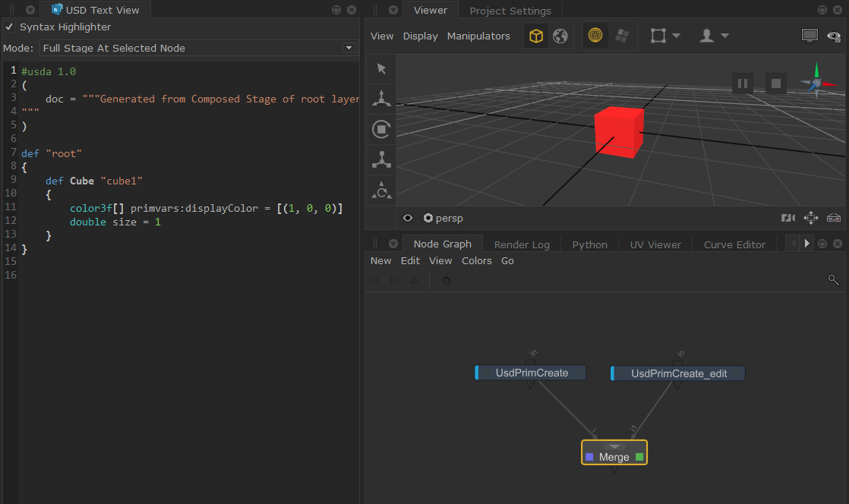Image resolution: width=849 pixels, height=504 pixels.
Task: Select the arrow selection tool in Viewer
Action: [x=381, y=69]
